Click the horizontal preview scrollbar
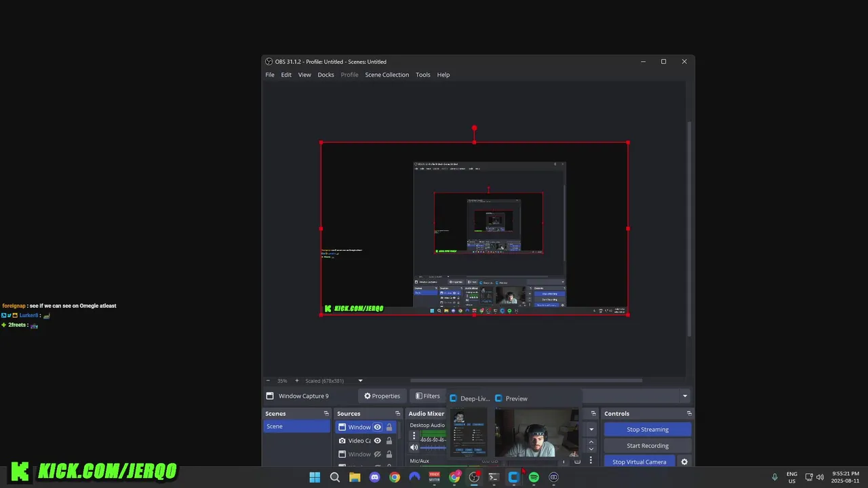This screenshot has width=868, height=488. tap(526, 381)
